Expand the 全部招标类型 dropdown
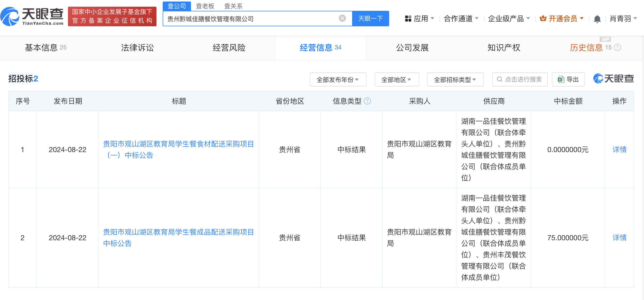The image size is (644, 300). (x=455, y=79)
